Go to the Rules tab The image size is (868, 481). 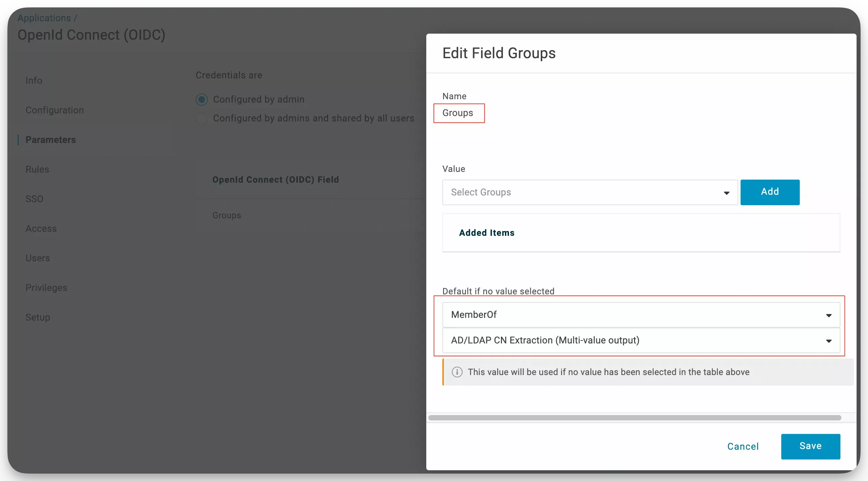37,169
